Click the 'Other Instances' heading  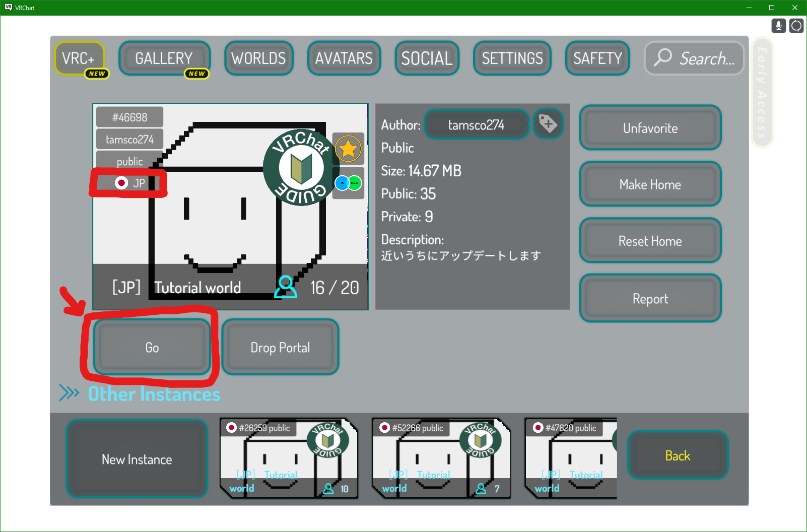(154, 393)
